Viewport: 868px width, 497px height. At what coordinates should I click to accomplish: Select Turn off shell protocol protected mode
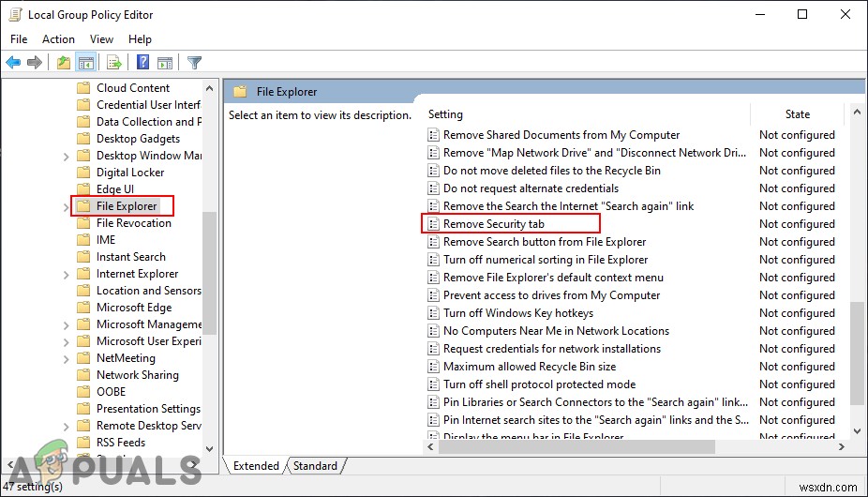point(539,384)
